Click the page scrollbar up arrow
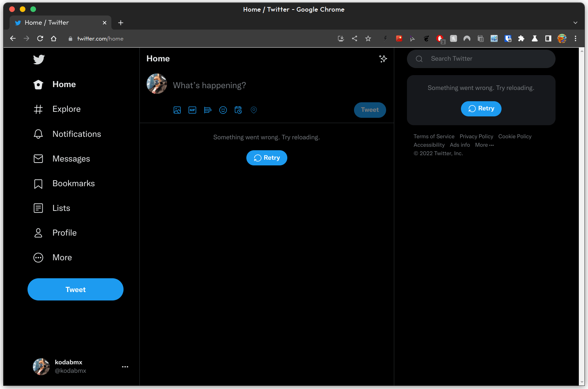The width and height of the screenshot is (588, 389). click(582, 50)
